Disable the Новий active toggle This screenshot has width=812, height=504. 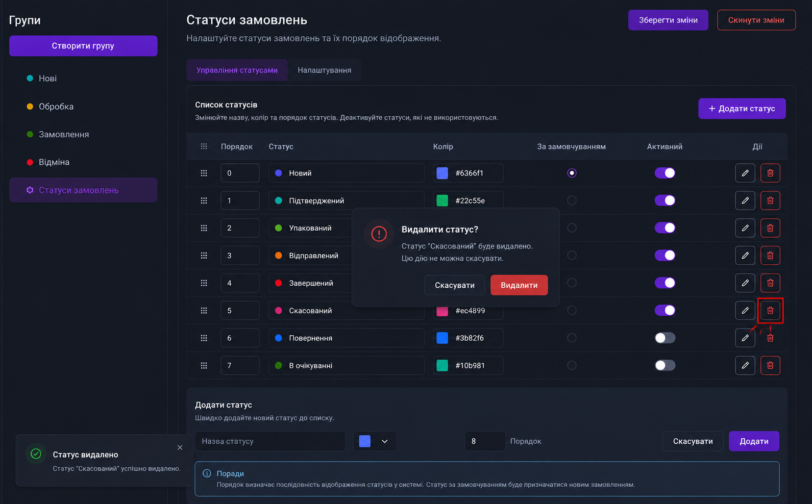pyautogui.click(x=665, y=173)
